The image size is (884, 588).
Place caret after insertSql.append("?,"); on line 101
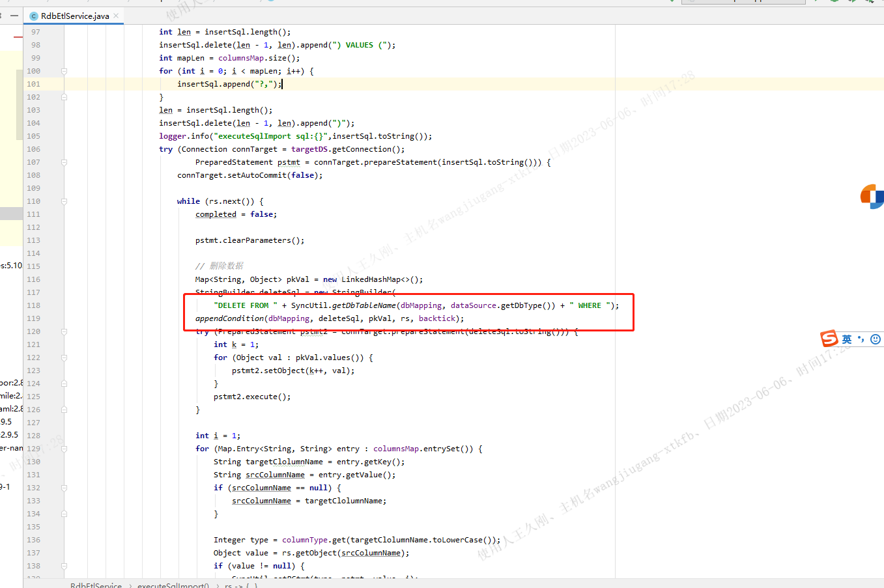pyautogui.click(x=282, y=84)
